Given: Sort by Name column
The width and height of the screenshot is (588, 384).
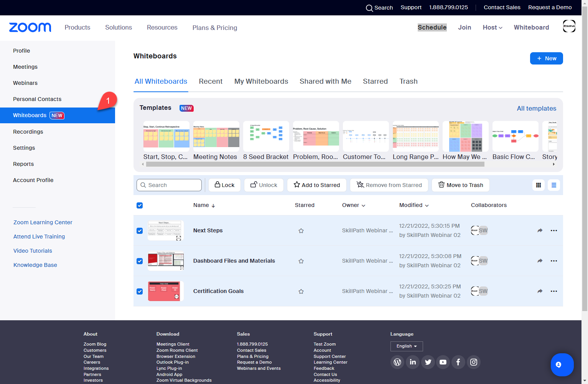Looking at the screenshot, I should coord(204,205).
